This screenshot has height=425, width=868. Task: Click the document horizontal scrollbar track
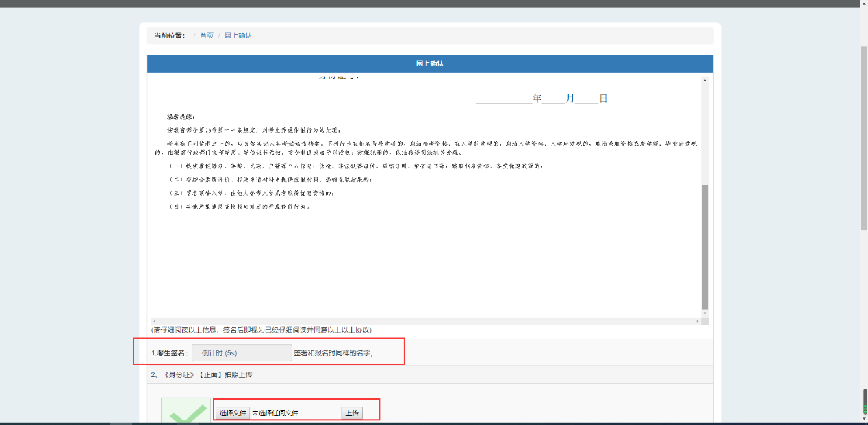[x=426, y=321]
